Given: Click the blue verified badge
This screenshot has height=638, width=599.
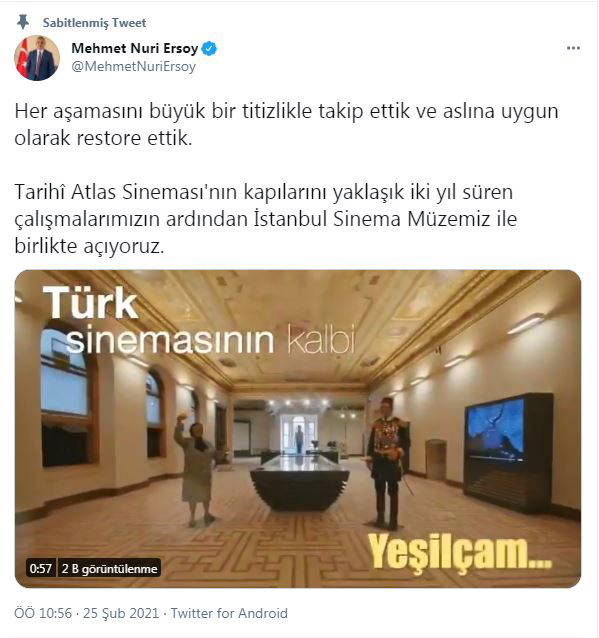Looking at the screenshot, I should 210,48.
